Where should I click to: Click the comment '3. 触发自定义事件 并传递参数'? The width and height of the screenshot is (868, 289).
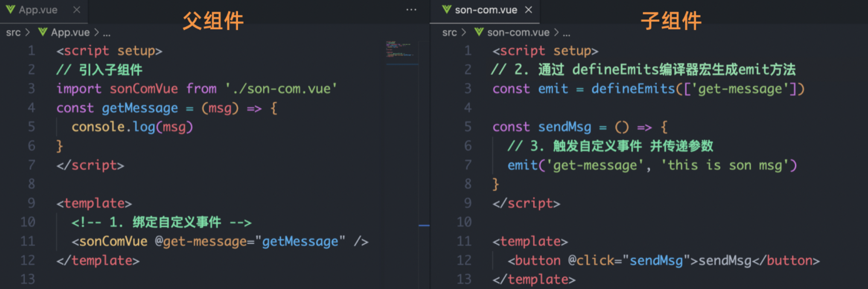coord(611,146)
